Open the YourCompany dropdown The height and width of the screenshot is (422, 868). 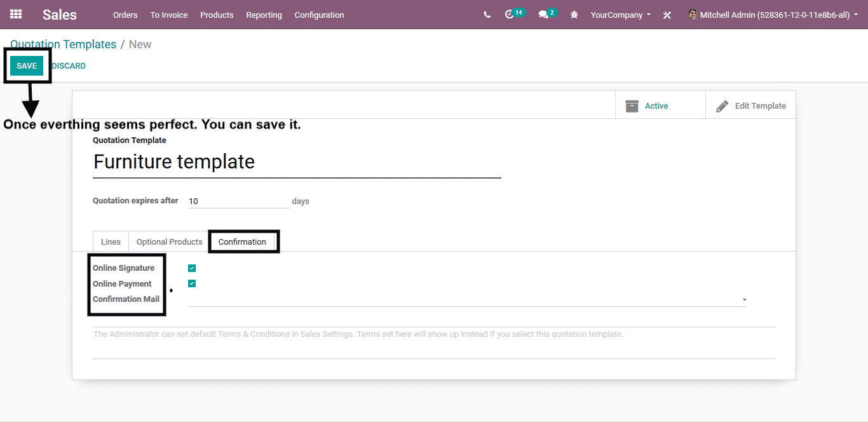(x=620, y=15)
